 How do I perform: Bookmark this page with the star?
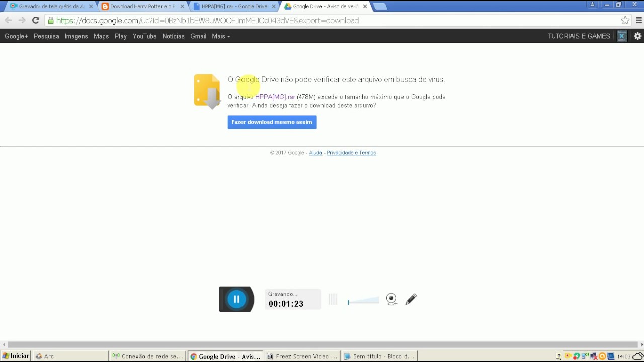pos(625,20)
